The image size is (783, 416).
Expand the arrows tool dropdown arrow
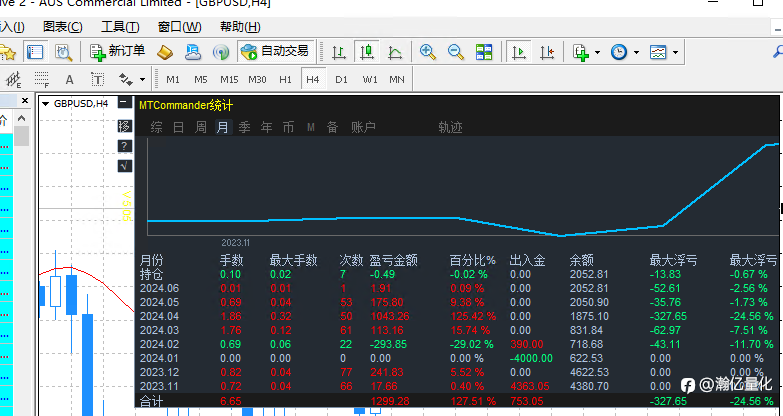(x=142, y=80)
